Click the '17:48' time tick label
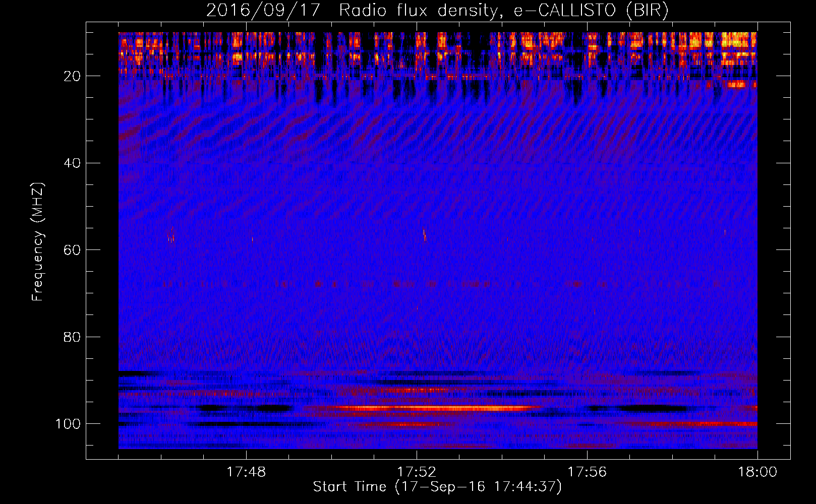 246,472
